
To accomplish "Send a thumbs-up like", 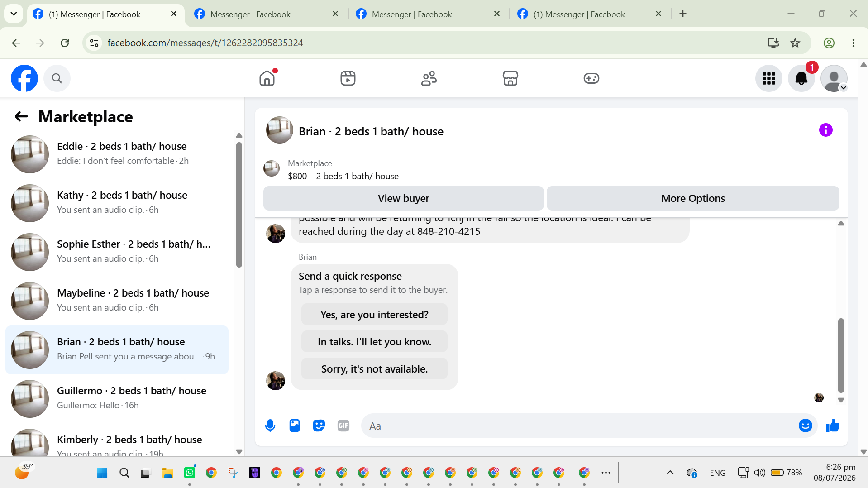I will tap(833, 426).
